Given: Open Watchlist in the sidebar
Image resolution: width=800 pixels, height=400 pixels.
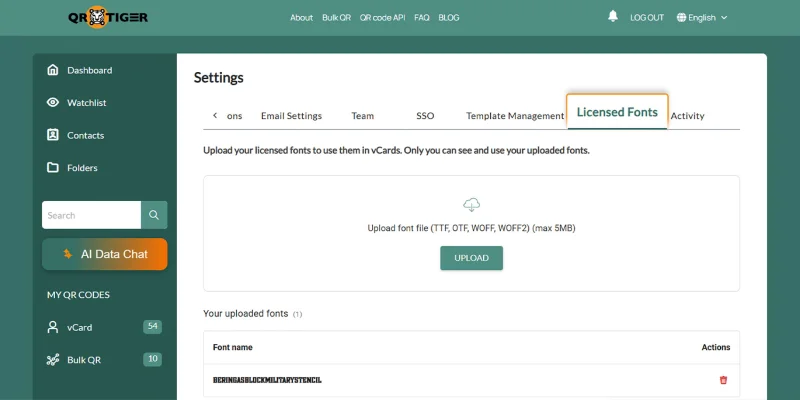Looking at the screenshot, I should click(87, 103).
